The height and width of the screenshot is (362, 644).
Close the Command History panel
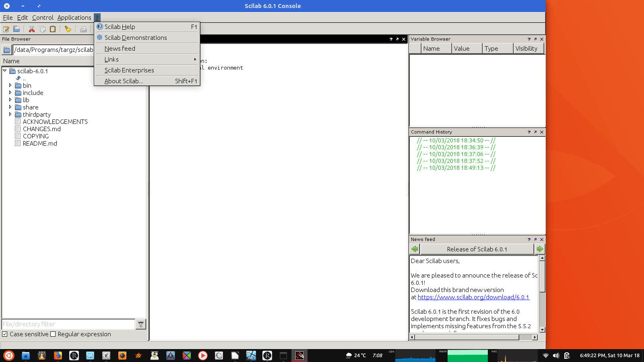[x=542, y=132]
